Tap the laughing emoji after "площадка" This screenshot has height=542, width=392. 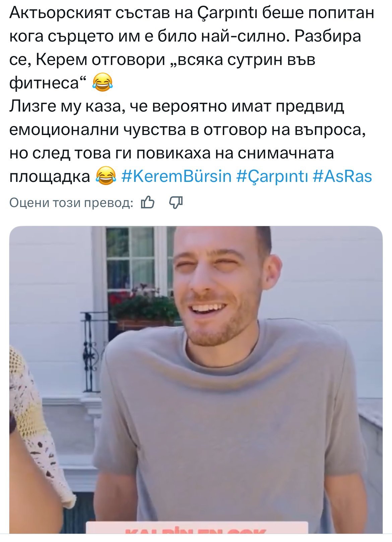(x=106, y=176)
